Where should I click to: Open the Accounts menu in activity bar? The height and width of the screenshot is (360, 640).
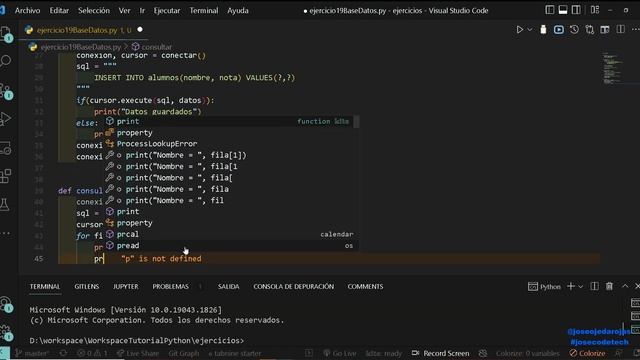tap(6, 304)
